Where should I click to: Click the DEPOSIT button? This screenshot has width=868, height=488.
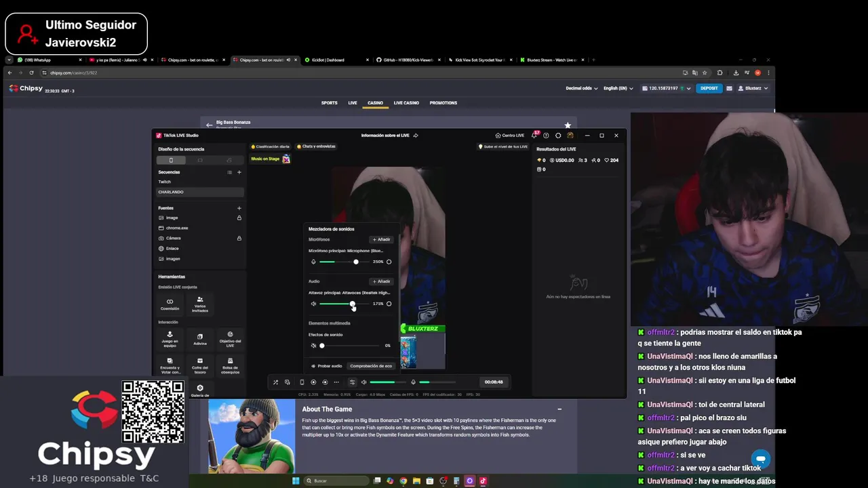click(x=709, y=88)
